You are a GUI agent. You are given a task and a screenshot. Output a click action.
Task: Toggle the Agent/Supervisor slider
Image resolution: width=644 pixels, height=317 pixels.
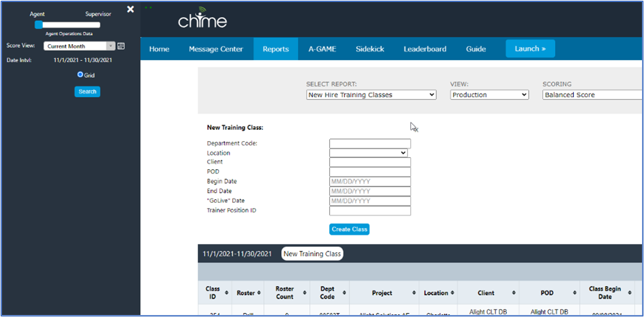click(x=39, y=24)
